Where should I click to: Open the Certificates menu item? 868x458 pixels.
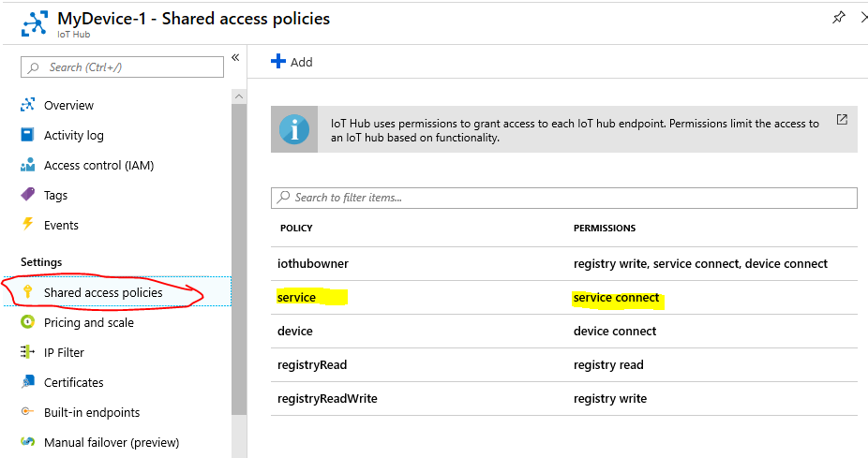click(x=74, y=382)
